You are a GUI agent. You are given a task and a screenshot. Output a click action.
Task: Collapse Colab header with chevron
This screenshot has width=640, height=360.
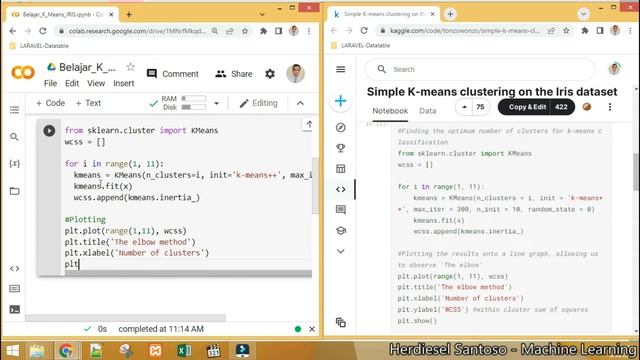[x=300, y=103]
